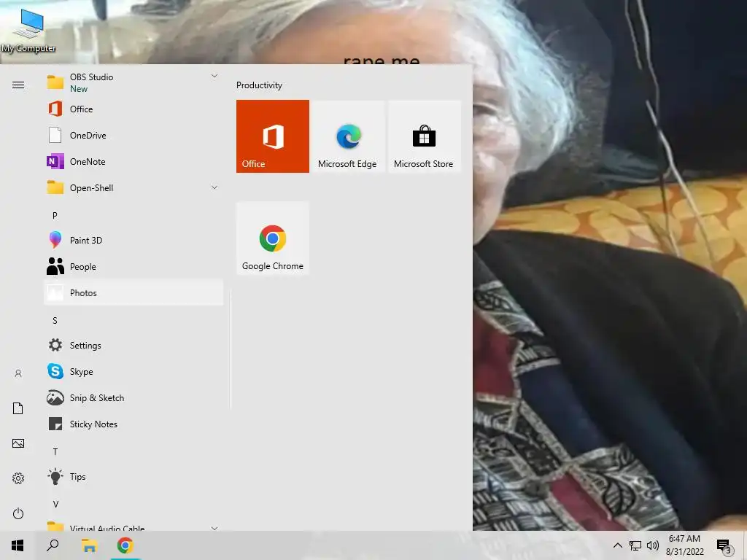747x560 pixels.
Task: Click the Productivity group title
Action: point(259,85)
